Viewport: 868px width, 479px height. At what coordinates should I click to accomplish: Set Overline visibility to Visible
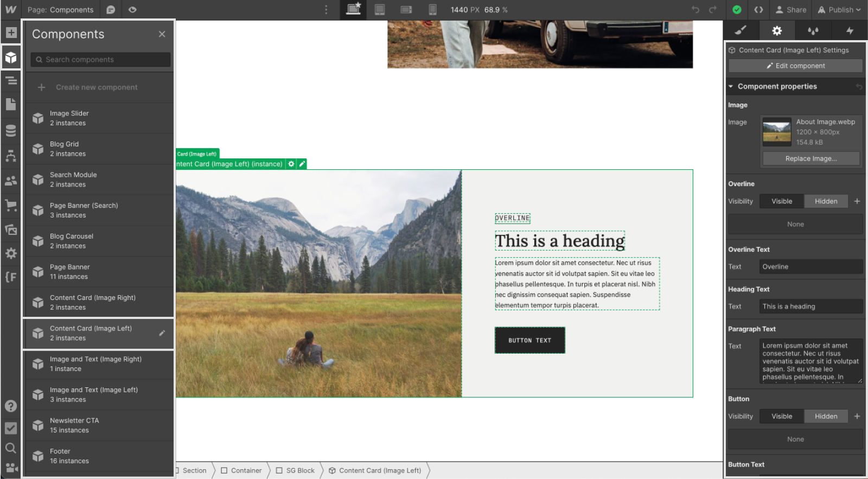coord(782,201)
